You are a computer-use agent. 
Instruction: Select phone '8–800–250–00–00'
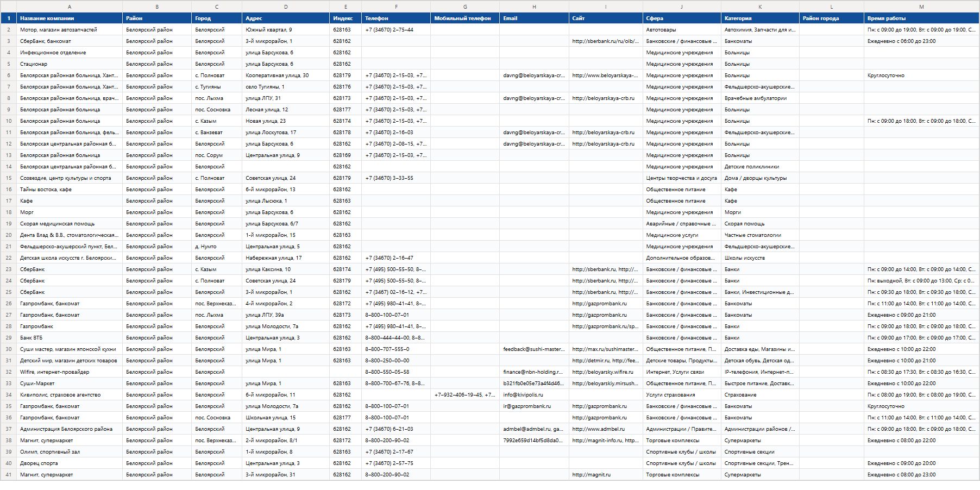click(x=396, y=361)
